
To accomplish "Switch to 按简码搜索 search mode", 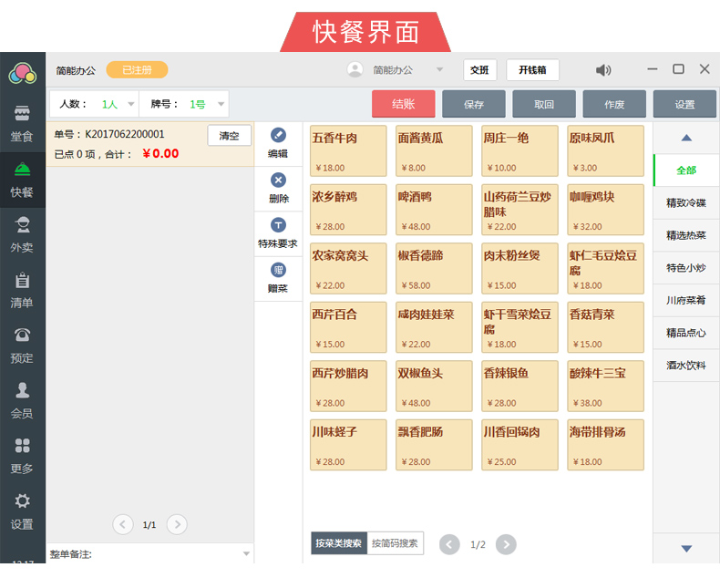I will [x=395, y=543].
